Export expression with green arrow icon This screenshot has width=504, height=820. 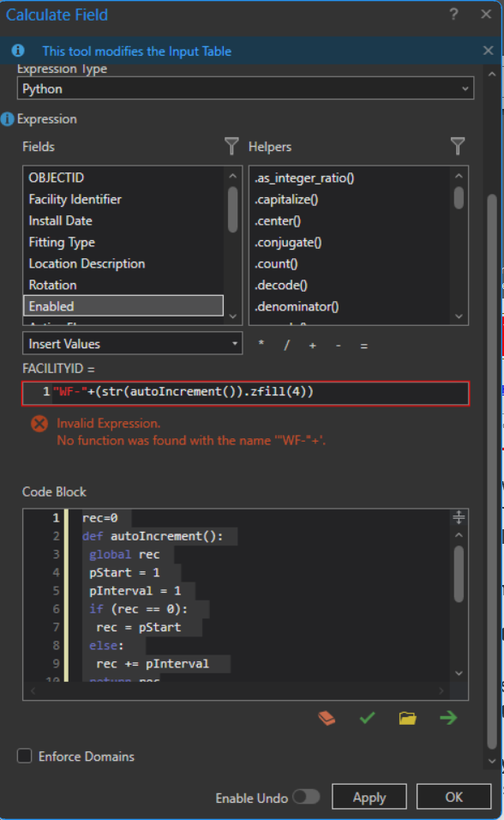coord(448,718)
